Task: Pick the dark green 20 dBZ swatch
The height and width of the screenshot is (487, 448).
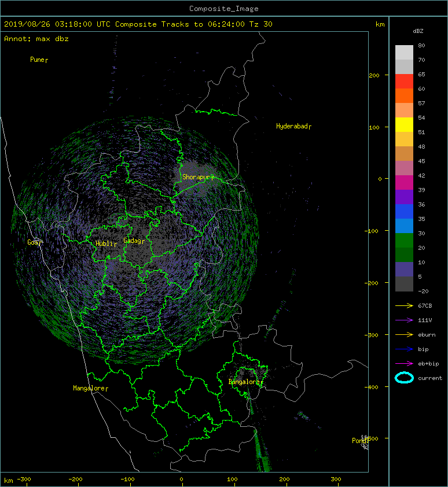Action: pyautogui.click(x=404, y=254)
